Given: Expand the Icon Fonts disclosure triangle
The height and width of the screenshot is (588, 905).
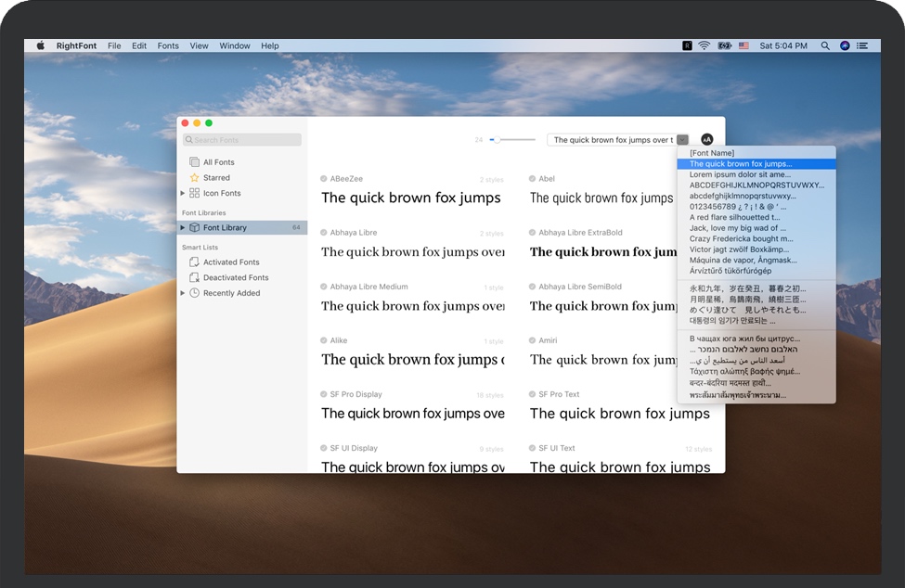Looking at the screenshot, I should coord(182,193).
